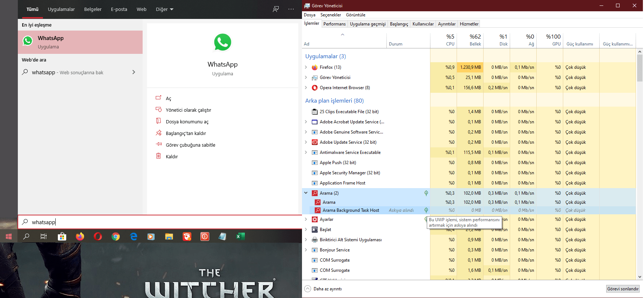Click the chevron beside whatsapp web result
The width and height of the screenshot is (644, 298).
click(134, 72)
